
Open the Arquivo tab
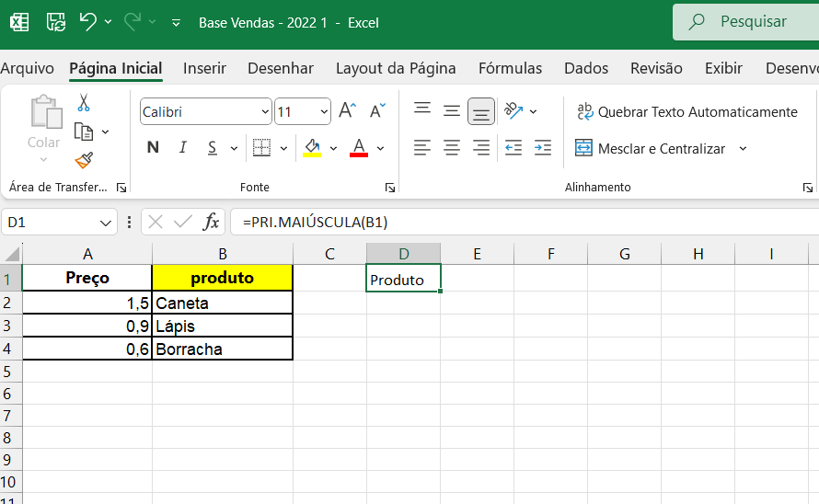pyautogui.click(x=28, y=68)
